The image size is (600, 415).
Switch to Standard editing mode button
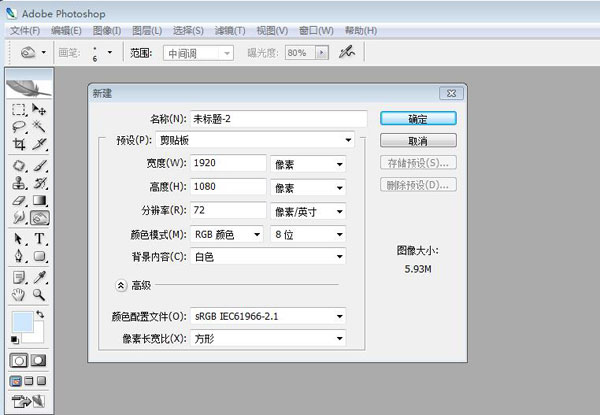(x=19, y=359)
